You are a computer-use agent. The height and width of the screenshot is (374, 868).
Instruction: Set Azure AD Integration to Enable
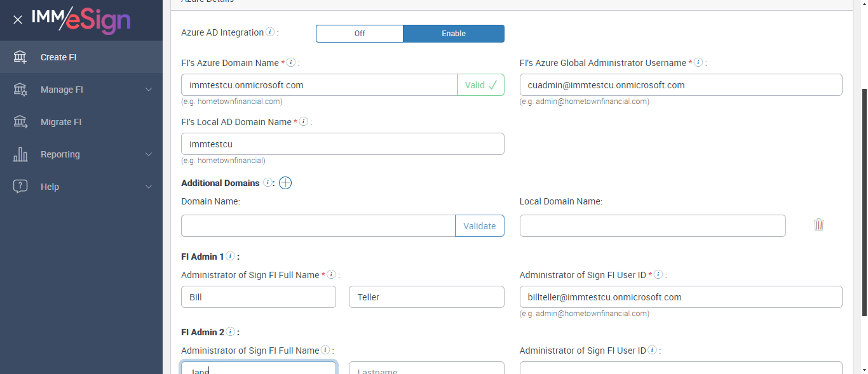[454, 34]
